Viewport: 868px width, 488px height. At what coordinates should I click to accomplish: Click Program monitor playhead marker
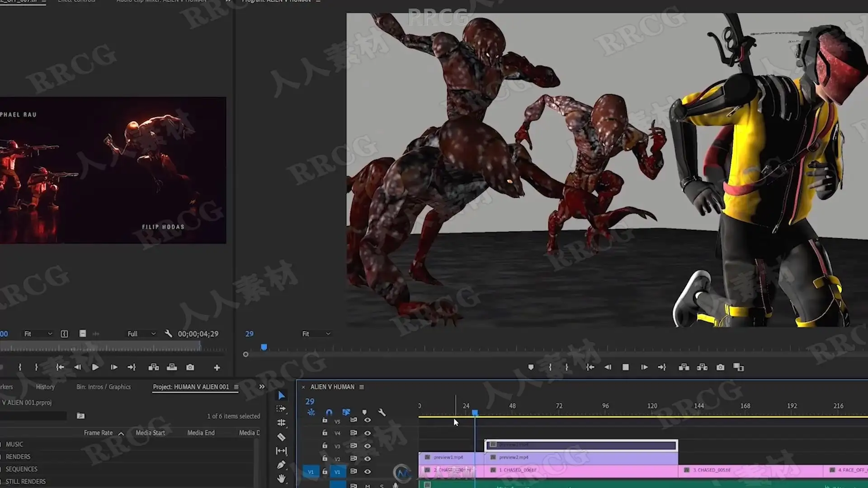[264, 347]
